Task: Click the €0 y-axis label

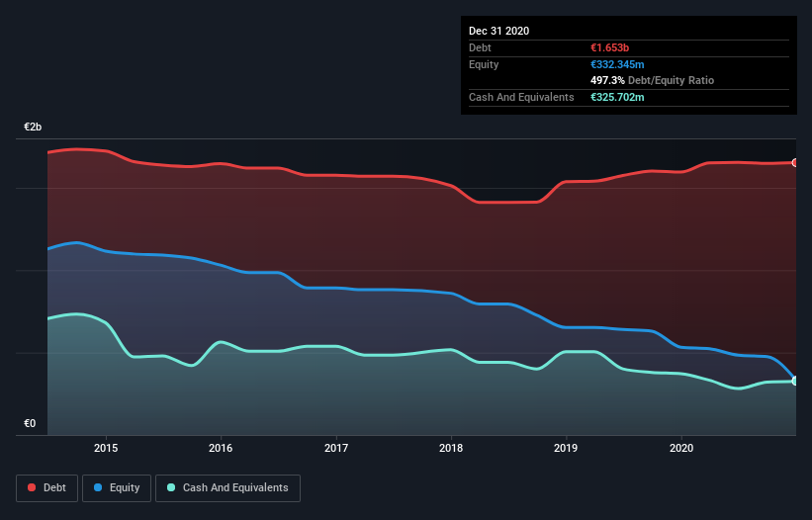Action: click(x=30, y=423)
